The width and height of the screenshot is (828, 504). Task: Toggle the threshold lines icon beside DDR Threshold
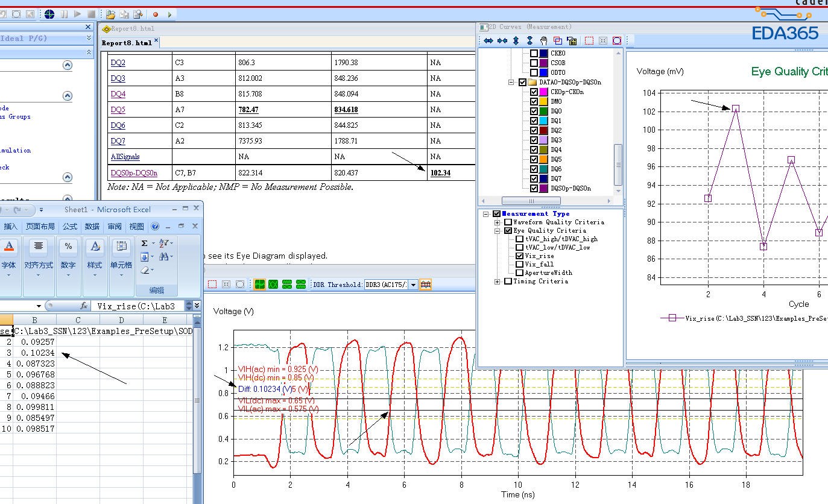click(x=426, y=285)
